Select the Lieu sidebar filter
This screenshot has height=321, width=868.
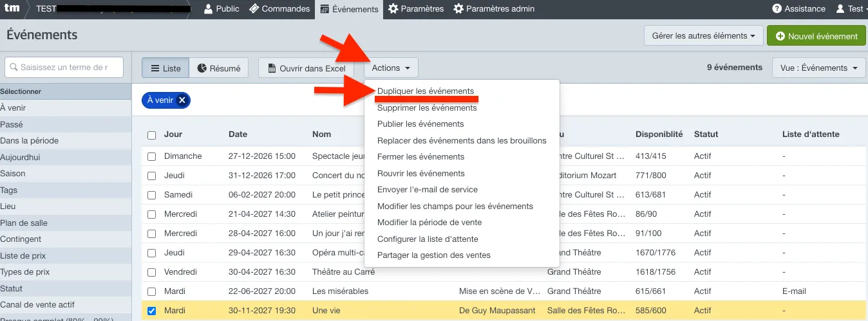click(x=66, y=206)
